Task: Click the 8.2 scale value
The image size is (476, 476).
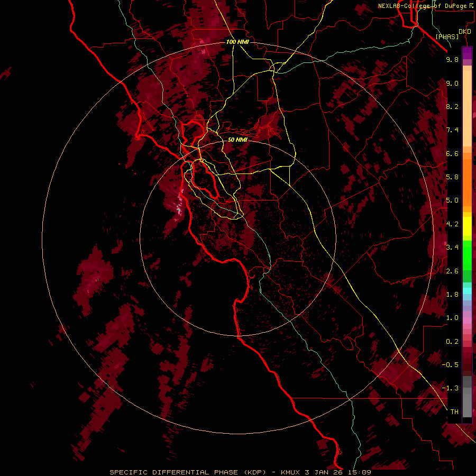Action: 452,106
